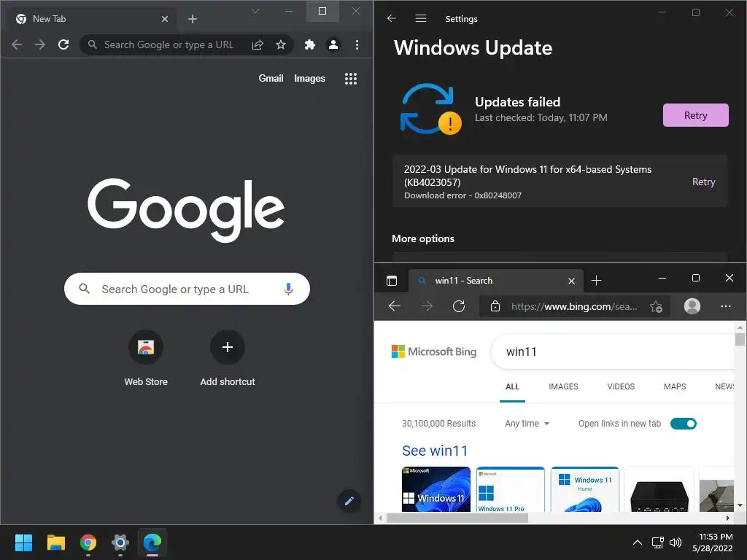View site info via Edge's lock icon
This screenshot has height=560, width=747.
click(x=495, y=306)
